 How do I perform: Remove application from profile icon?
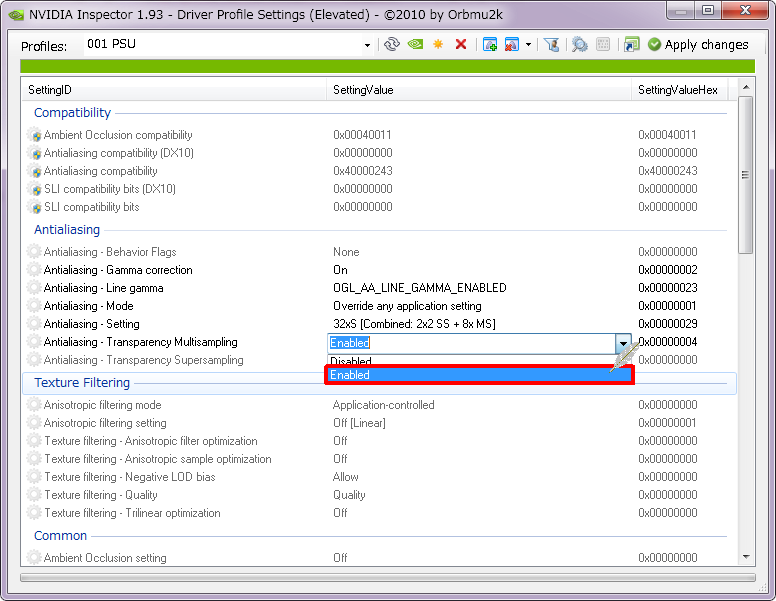[x=511, y=45]
